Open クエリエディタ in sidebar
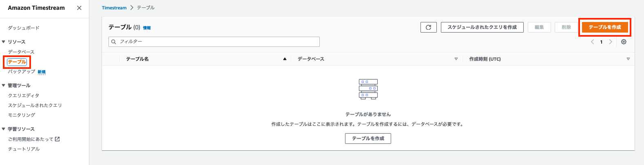 (x=24, y=96)
